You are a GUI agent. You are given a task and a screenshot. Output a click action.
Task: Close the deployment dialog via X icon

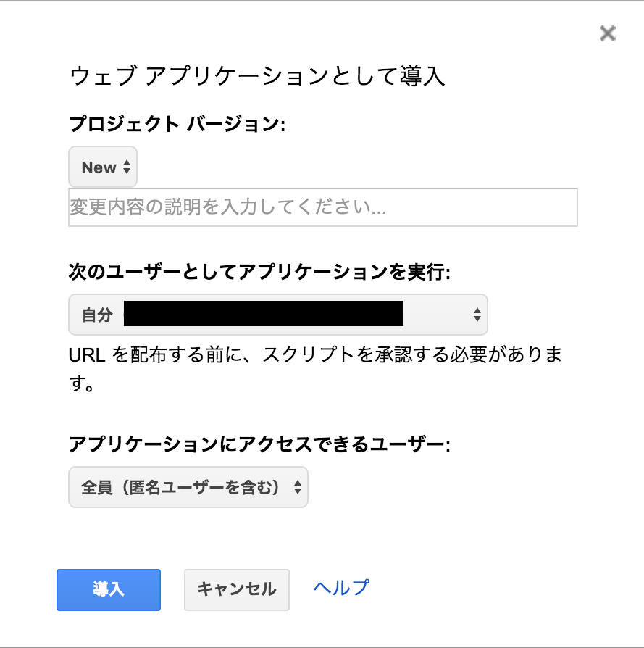(x=606, y=33)
